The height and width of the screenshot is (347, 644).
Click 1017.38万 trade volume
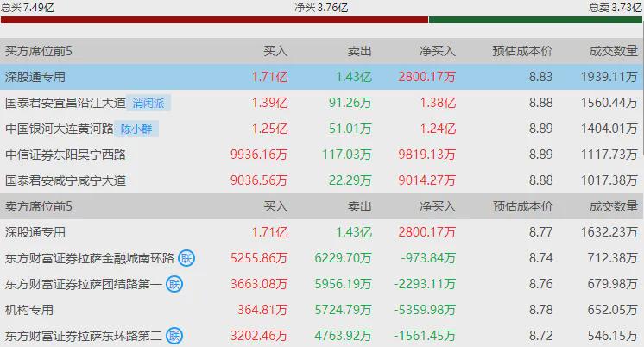[609, 180]
